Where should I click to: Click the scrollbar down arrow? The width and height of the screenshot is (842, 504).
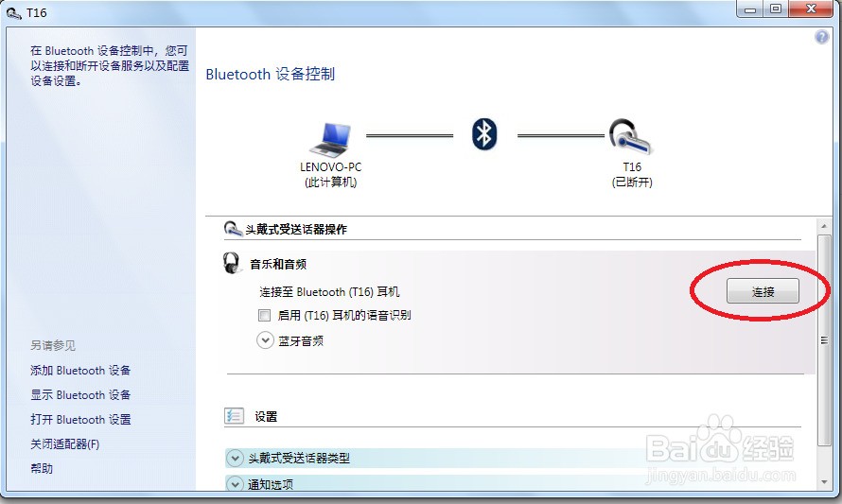coord(824,482)
